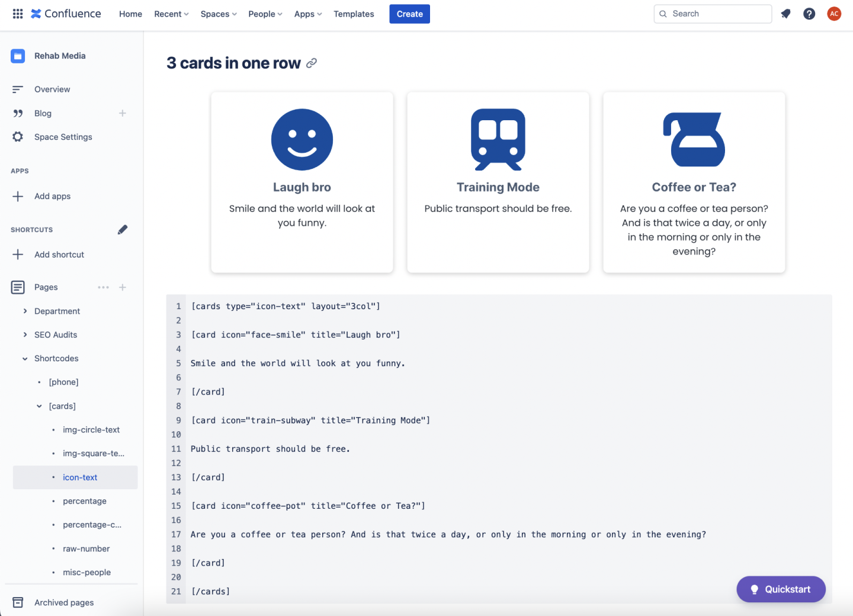
Task: Click the plus icon next to Blog
Action: [123, 113]
